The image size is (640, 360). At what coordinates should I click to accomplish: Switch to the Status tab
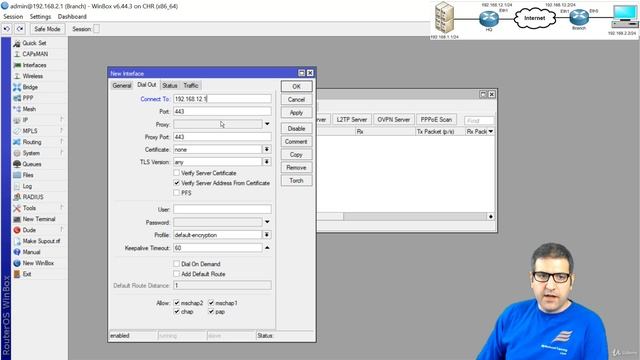[170, 85]
